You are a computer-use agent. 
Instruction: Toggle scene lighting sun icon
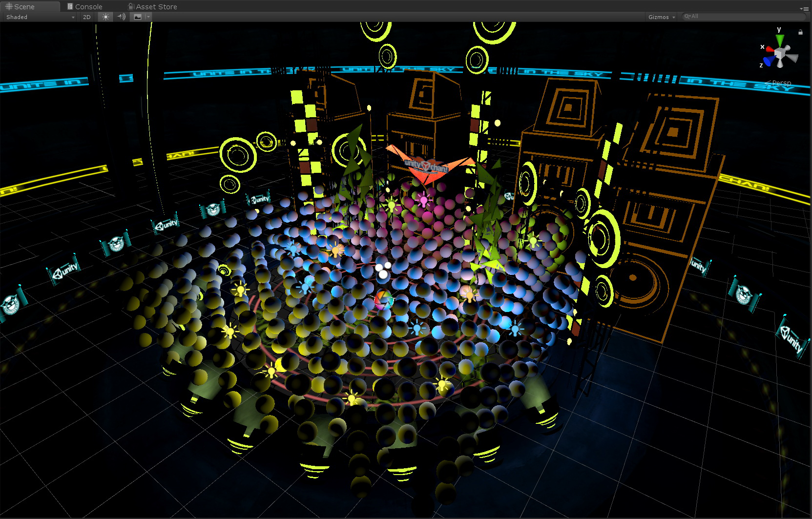pos(105,17)
